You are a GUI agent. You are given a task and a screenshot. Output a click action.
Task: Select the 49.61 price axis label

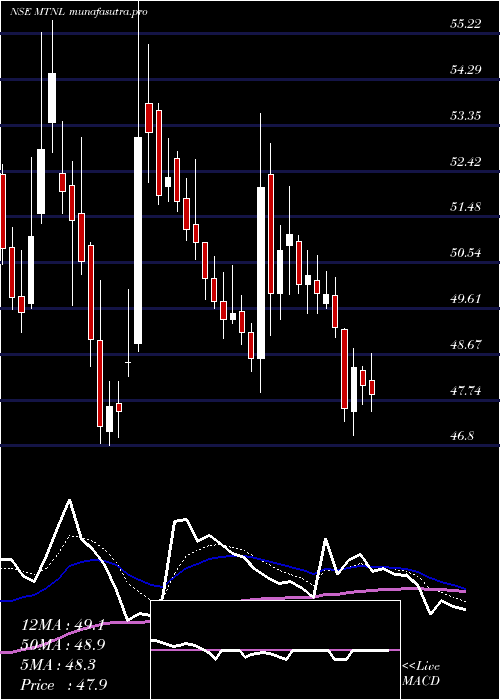465,299
